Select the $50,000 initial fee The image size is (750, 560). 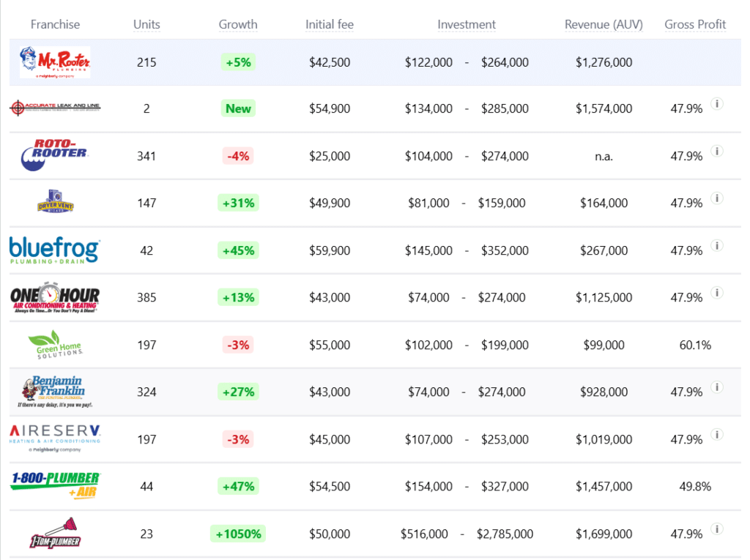(x=330, y=534)
